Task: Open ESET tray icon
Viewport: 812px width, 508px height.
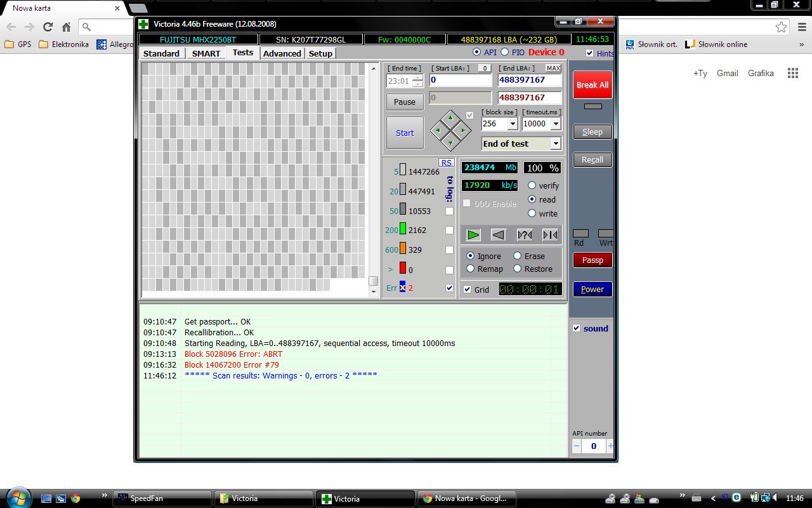Action: (737, 498)
